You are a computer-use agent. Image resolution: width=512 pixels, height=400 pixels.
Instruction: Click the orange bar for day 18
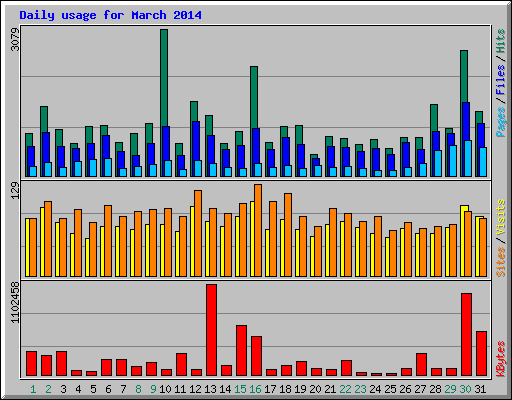point(288,235)
